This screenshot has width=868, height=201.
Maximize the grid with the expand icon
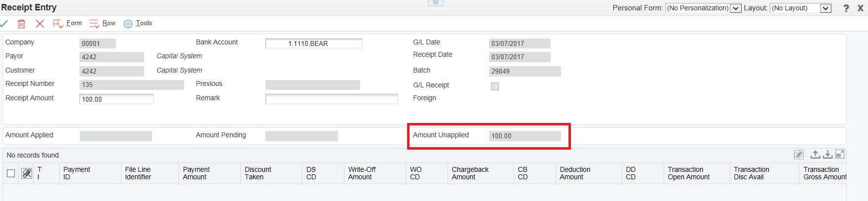pos(840,155)
